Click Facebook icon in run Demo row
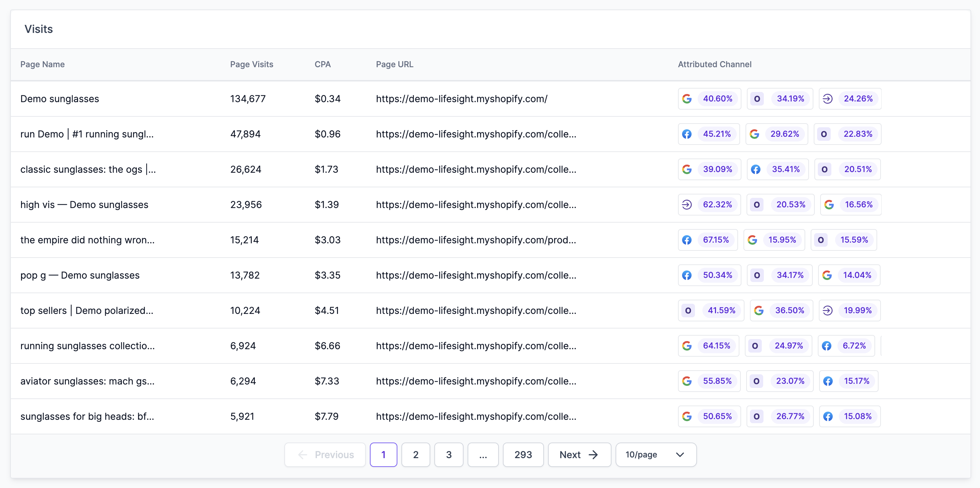 pyautogui.click(x=687, y=134)
